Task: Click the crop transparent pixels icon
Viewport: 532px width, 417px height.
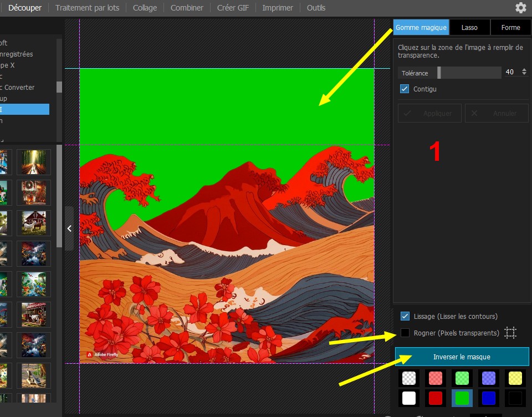Action: pyautogui.click(x=510, y=333)
